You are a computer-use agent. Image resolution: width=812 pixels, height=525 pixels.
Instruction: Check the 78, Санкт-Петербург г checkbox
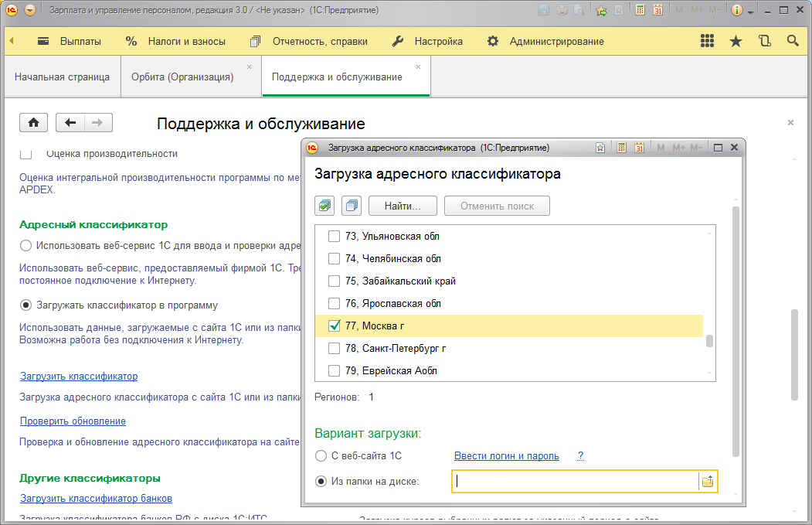334,349
